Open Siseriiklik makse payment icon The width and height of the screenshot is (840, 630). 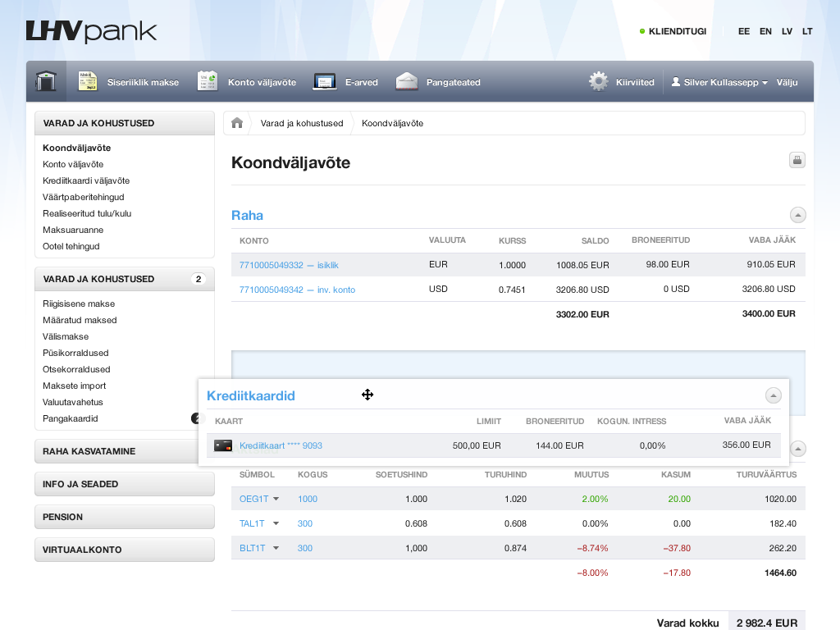[88, 82]
